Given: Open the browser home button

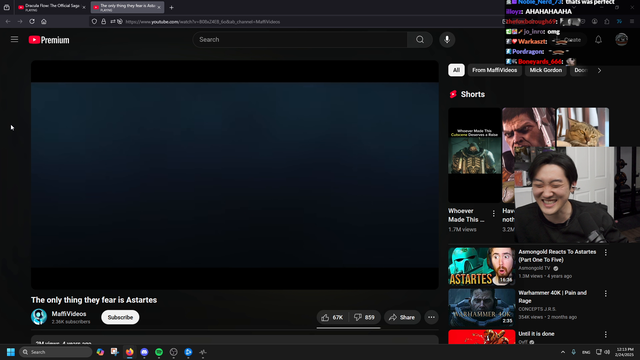Looking at the screenshot, I should click(44, 22).
